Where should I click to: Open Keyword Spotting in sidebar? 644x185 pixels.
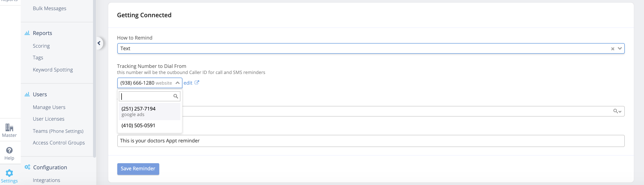[53, 70]
